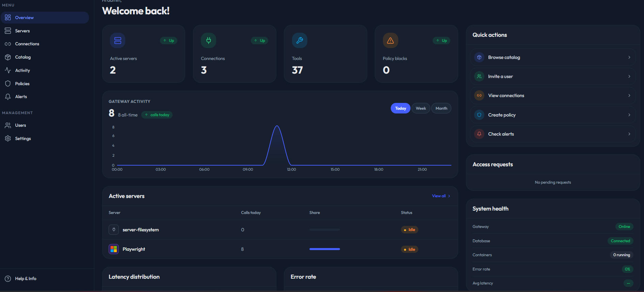
Task: Click the Gateway Online status badge
Action: [624, 227]
